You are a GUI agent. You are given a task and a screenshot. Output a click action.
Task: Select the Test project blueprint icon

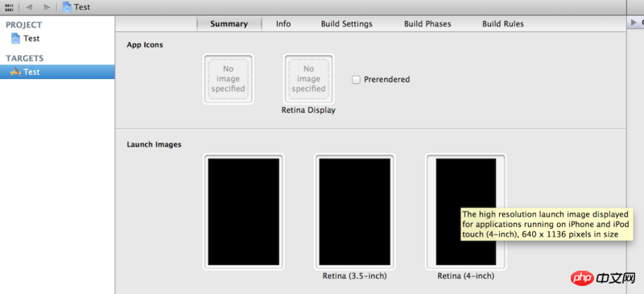click(x=15, y=39)
